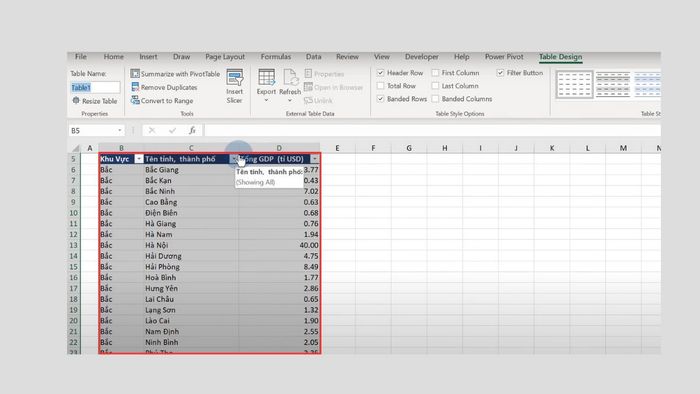Viewport: 700px width, 394px height.
Task: Click the Export table icon
Action: (x=267, y=77)
